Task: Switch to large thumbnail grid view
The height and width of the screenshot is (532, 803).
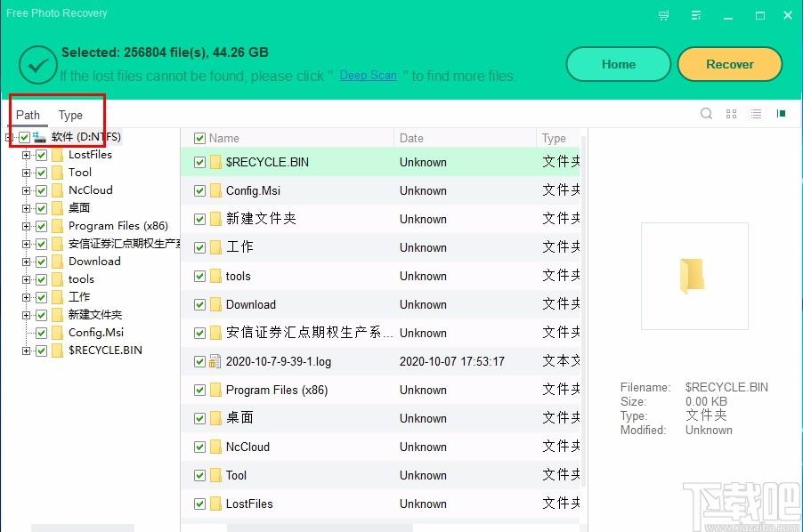Action: coord(731,114)
